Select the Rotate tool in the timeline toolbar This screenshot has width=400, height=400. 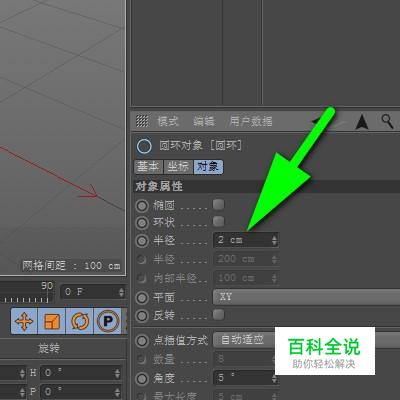click(x=80, y=321)
